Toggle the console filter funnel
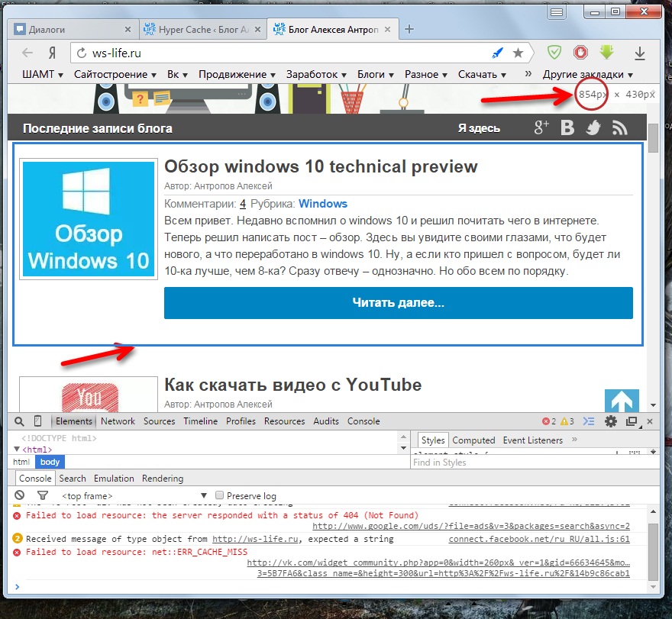Viewport: 672px width, 619px height. (43, 495)
